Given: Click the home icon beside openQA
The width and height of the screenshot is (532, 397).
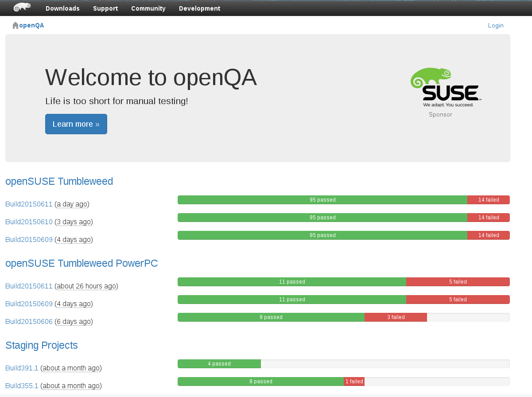Looking at the screenshot, I should coord(16,25).
